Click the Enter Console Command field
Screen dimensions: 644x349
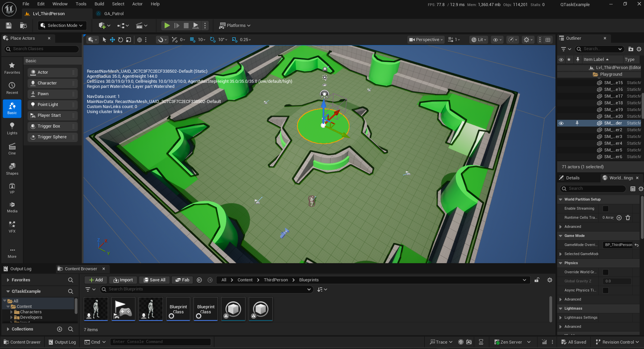click(161, 342)
